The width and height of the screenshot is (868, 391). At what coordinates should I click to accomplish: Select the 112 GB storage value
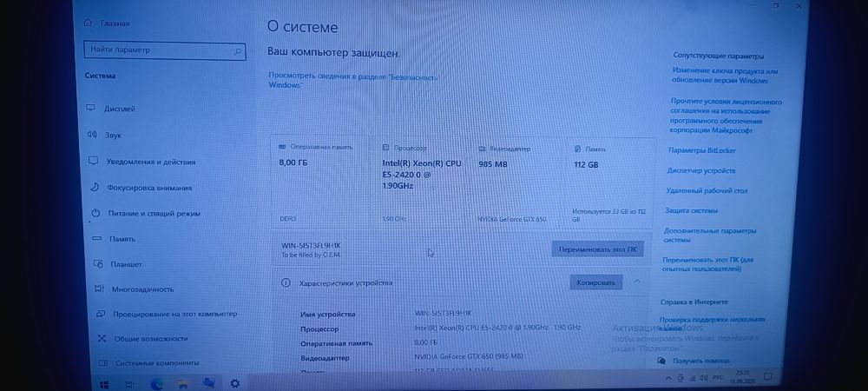(x=586, y=164)
